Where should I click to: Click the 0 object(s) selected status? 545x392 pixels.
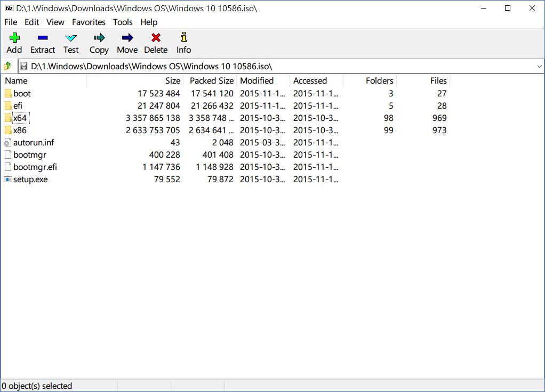(37, 386)
